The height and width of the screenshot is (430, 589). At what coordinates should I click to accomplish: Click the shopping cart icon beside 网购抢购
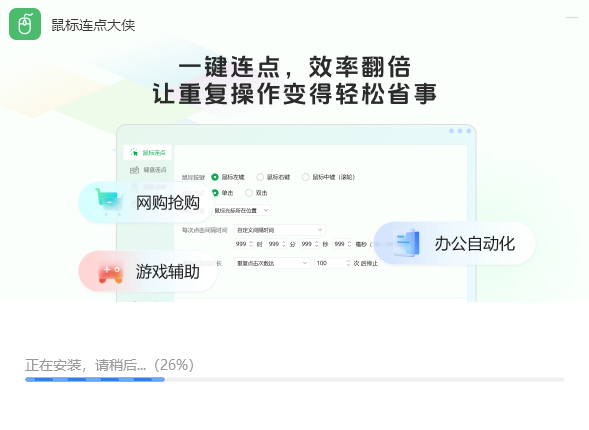pos(109,202)
